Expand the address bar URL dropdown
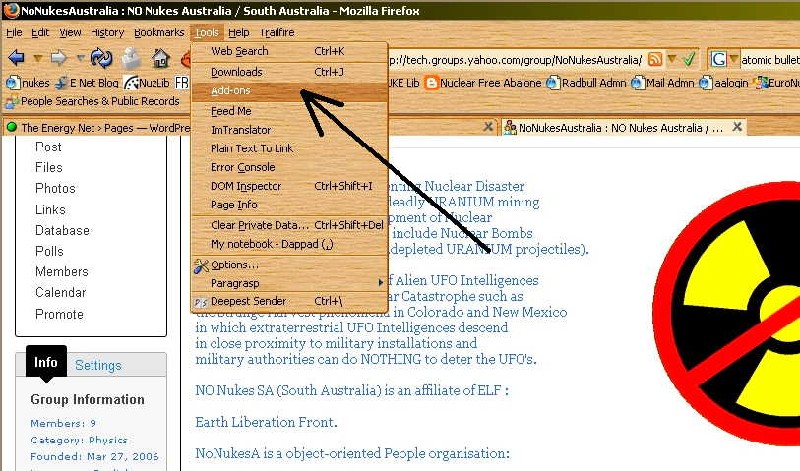The height and width of the screenshot is (471, 800). tap(672, 59)
